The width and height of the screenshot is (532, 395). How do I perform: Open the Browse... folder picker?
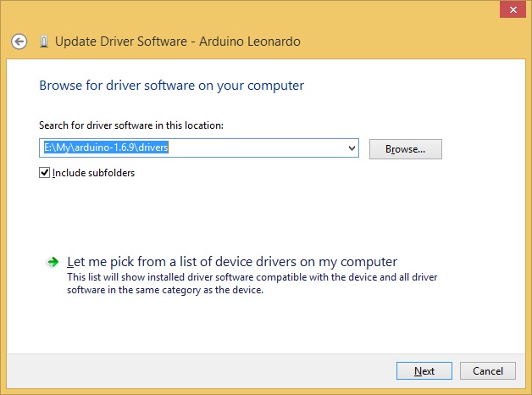[406, 149]
